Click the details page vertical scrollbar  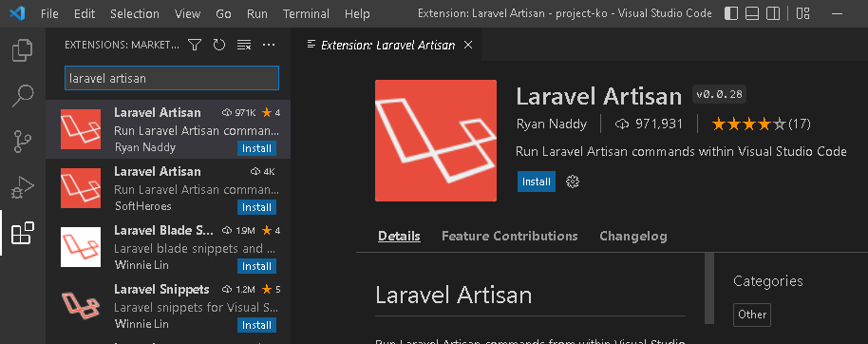[709, 288]
